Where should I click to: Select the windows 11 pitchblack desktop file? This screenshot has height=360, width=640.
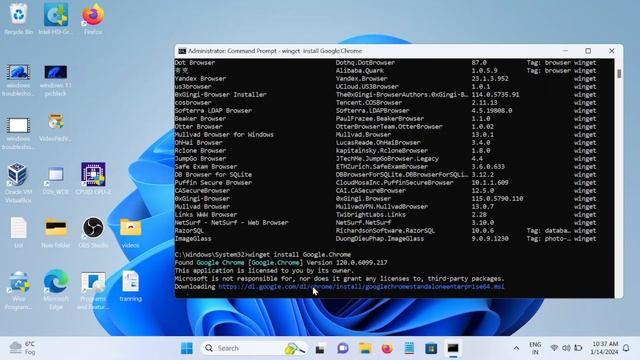click(x=56, y=80)
